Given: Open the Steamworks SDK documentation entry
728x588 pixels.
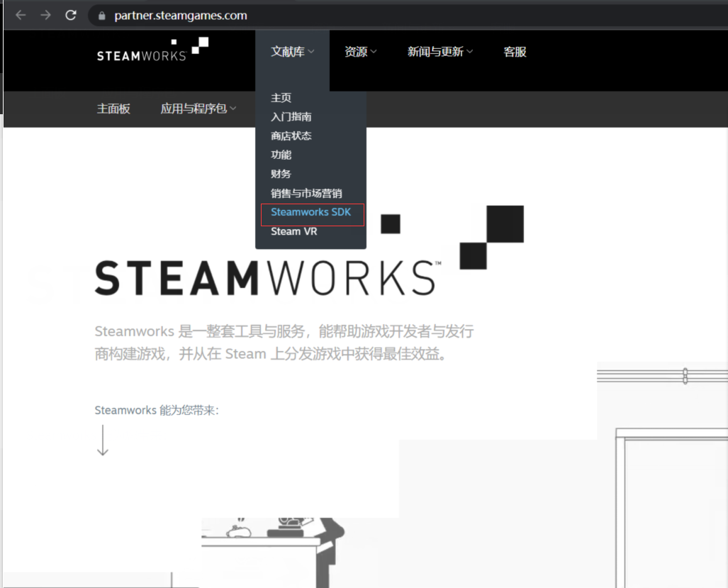Looking at the screenshot, I should 310,211.
